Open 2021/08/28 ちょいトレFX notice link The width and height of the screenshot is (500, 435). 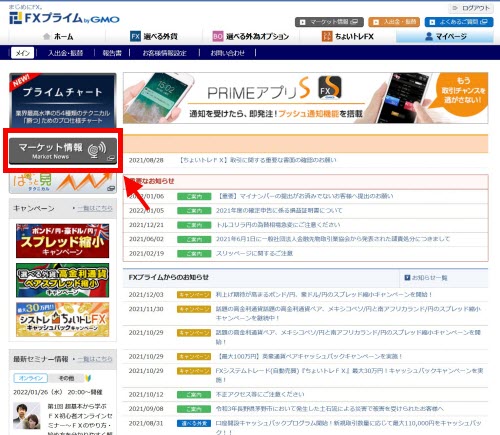coord(258,160)
